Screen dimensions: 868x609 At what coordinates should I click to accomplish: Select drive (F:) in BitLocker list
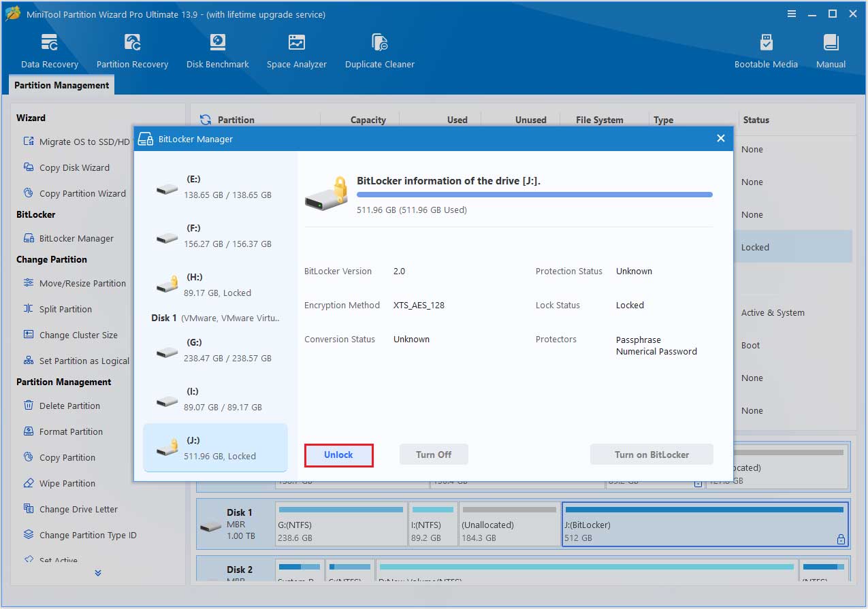(215, 235)
